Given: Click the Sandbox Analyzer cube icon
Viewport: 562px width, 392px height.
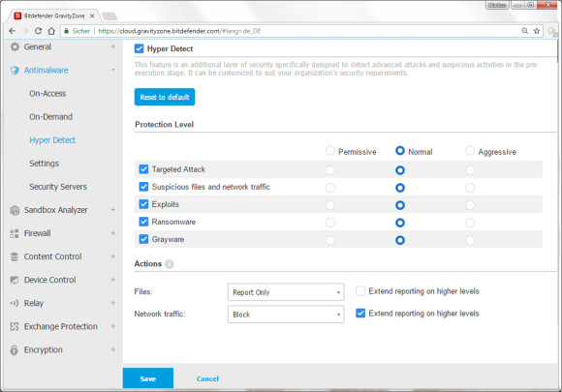Looking at the screenshot, I should [x=15, y=210].
